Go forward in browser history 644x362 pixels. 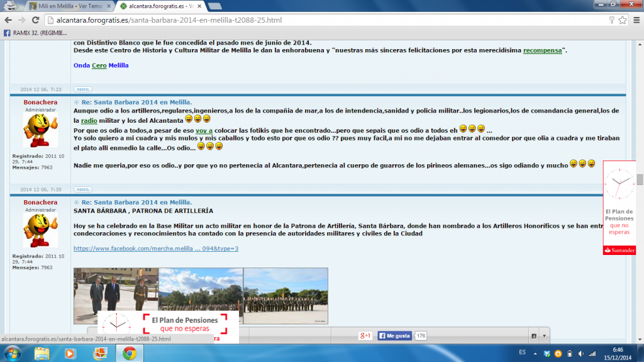22,20
